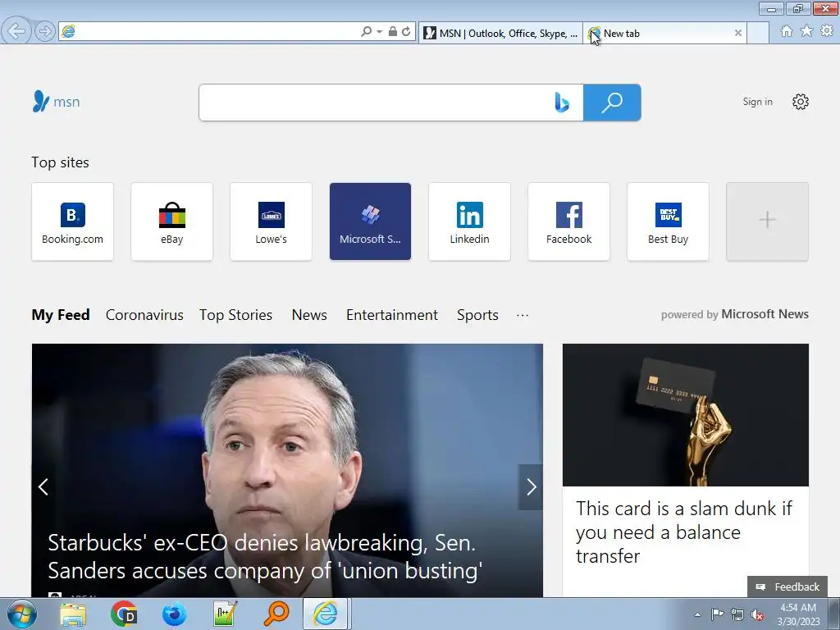
Task: Click the search magnifier in the address bar
Action: (366, 32)
